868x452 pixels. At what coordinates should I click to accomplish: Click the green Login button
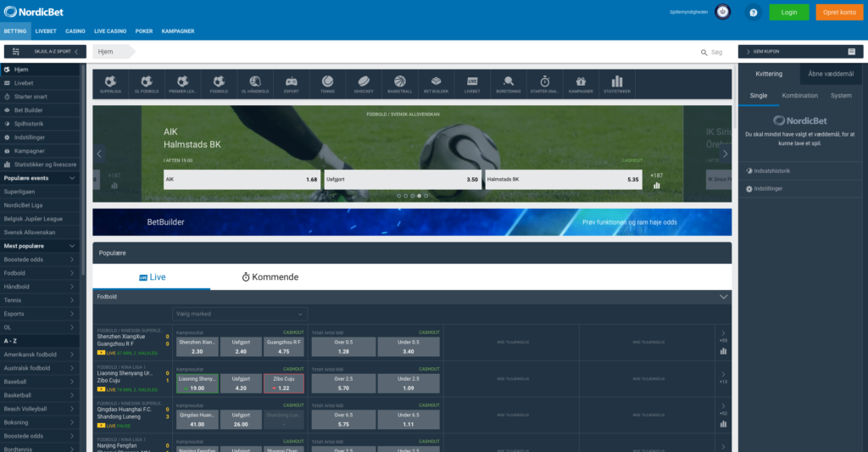(789, 12)
